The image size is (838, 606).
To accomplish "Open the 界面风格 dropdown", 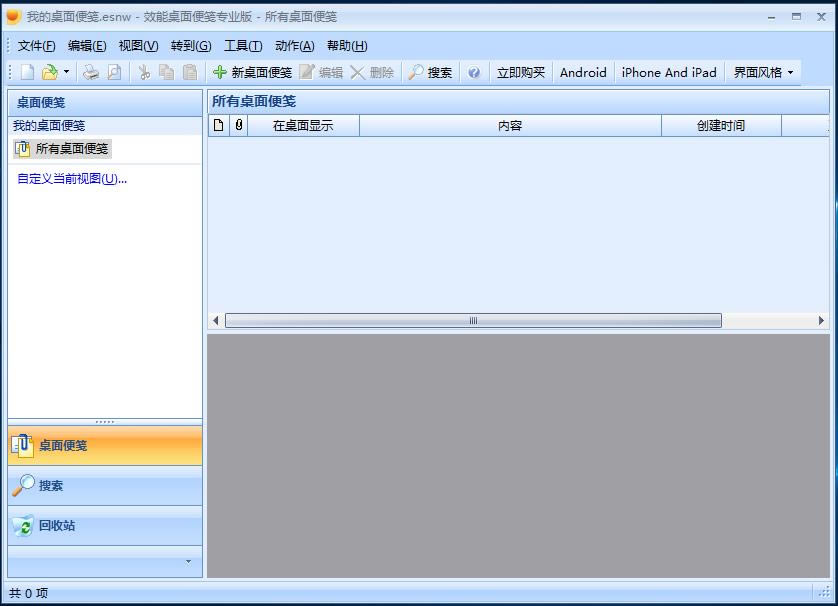I will [x=763, y=72].
